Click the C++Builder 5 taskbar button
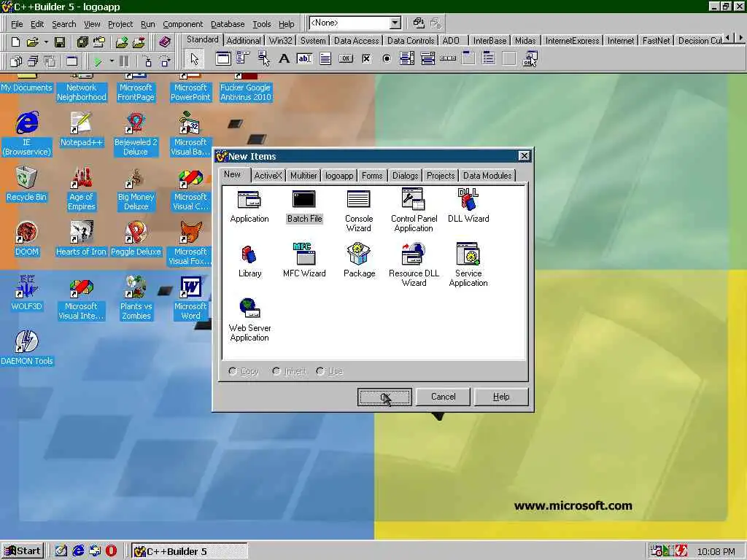The width and height of the screenshot is (747, 560). pyautogui.click(x=189, y=551)
